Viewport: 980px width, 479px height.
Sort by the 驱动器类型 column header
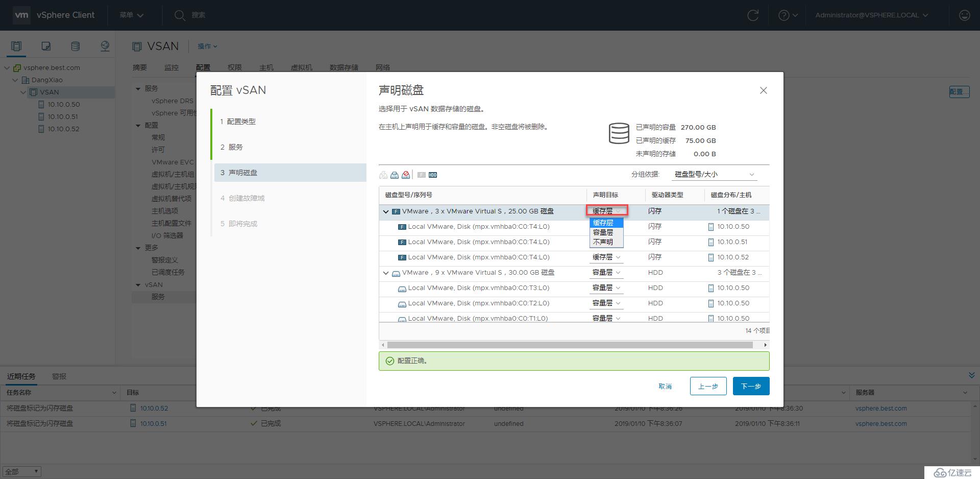tap(667, 195)
